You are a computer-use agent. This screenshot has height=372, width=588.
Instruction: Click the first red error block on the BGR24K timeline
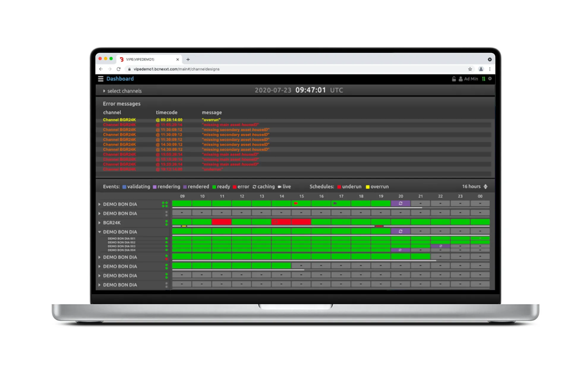221,222
